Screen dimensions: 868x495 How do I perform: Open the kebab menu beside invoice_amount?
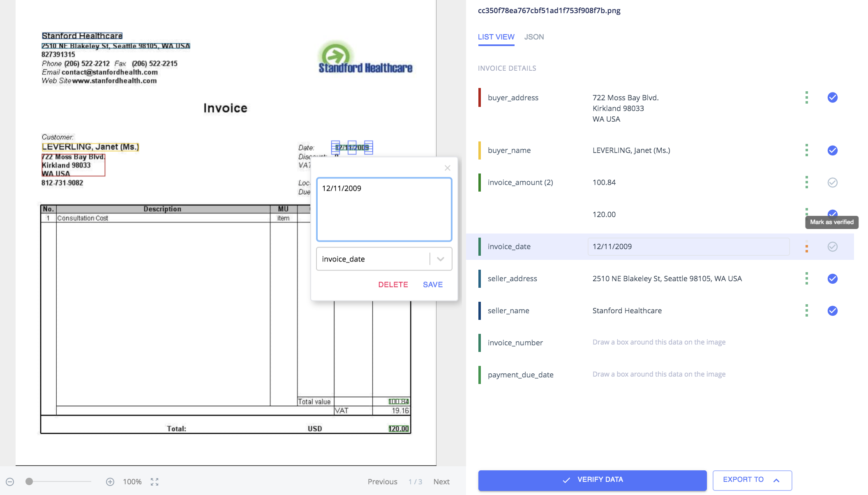(x=806, y=182)
